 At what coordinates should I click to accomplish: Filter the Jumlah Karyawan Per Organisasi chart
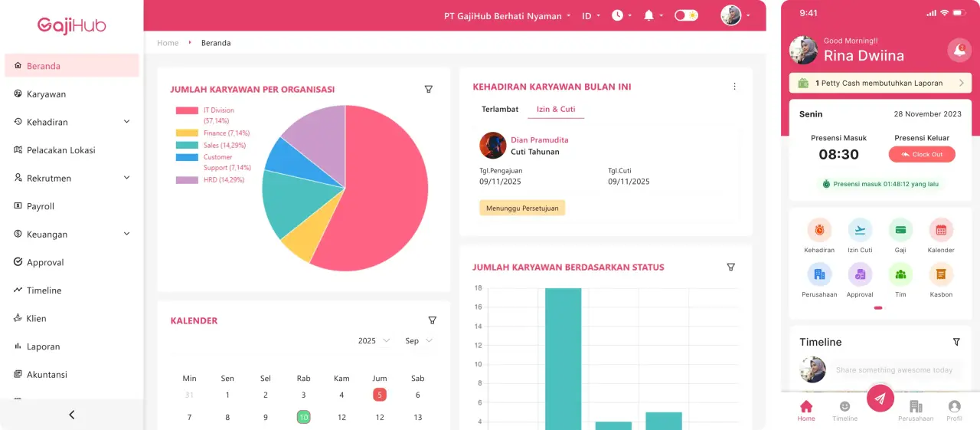click(429, 89)
